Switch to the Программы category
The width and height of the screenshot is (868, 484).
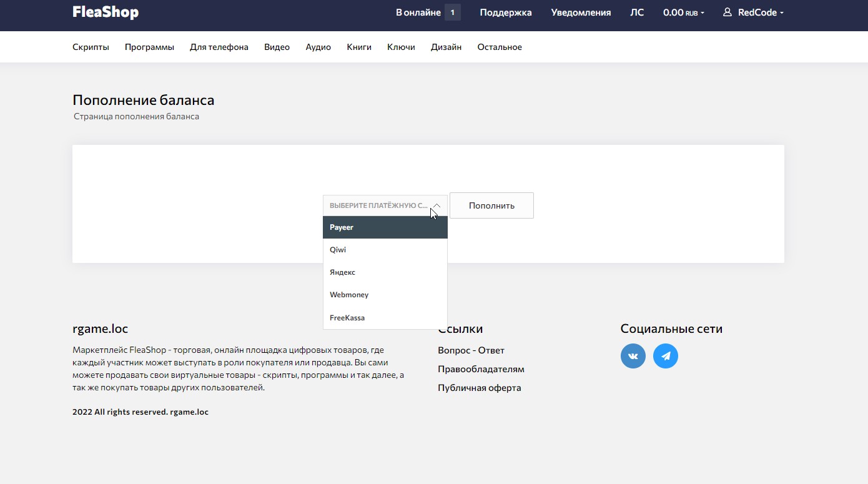(149, 47)
